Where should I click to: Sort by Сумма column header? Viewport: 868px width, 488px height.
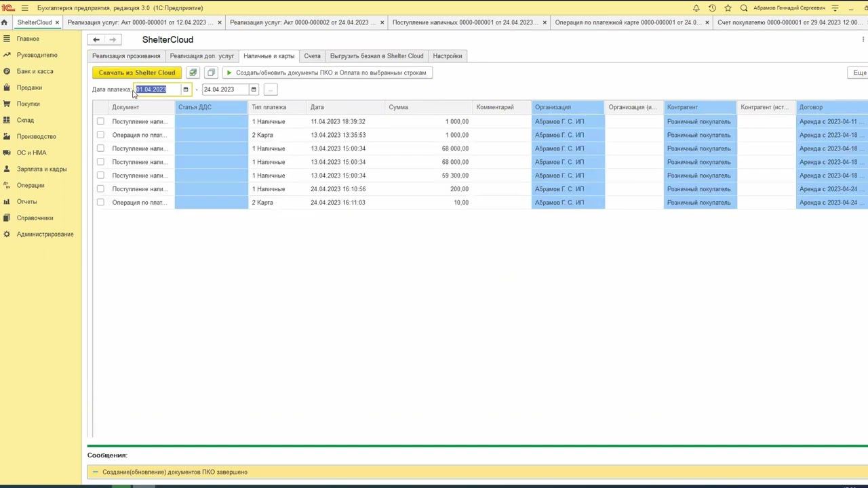429,107
